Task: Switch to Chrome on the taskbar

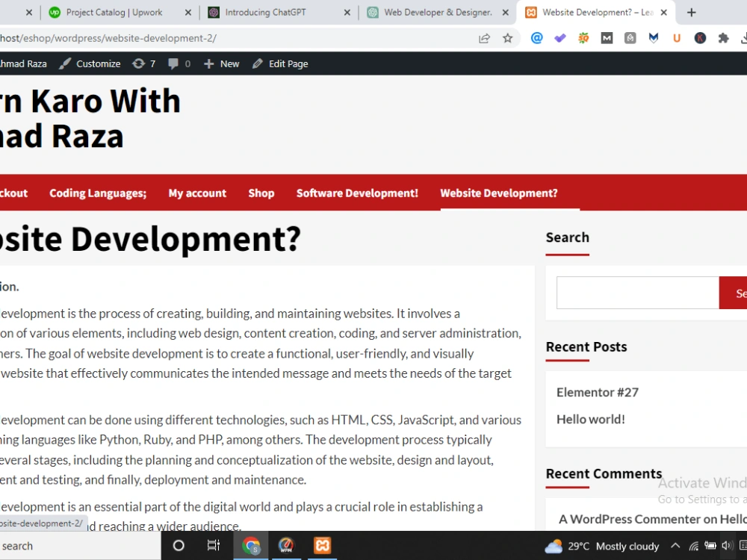Action: click(250, 546)
